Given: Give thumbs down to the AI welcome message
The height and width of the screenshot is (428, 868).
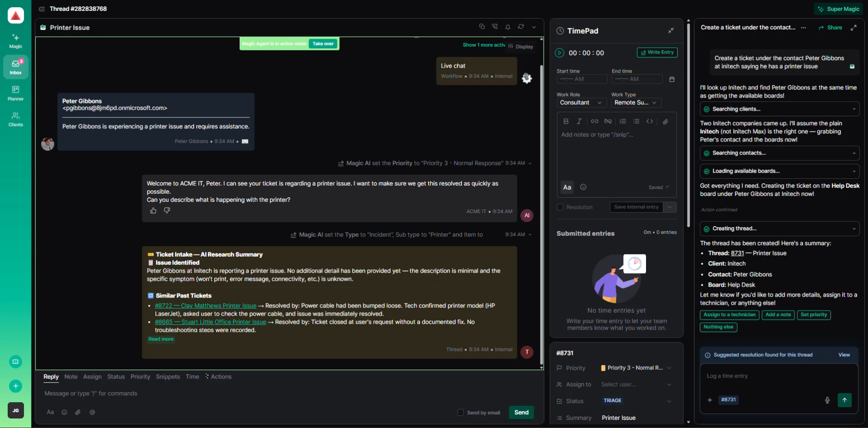Looking at the screenshot, I should point(167,210).
